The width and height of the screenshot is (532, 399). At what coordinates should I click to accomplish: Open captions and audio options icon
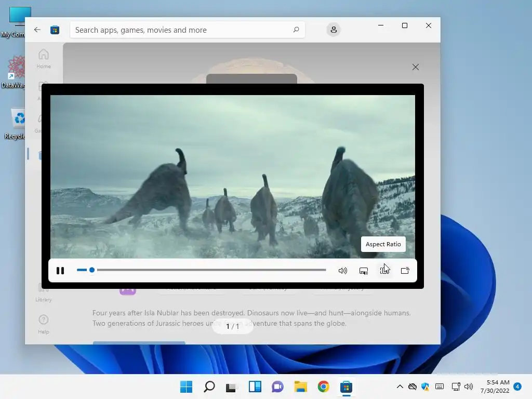[x=363, y=270]
